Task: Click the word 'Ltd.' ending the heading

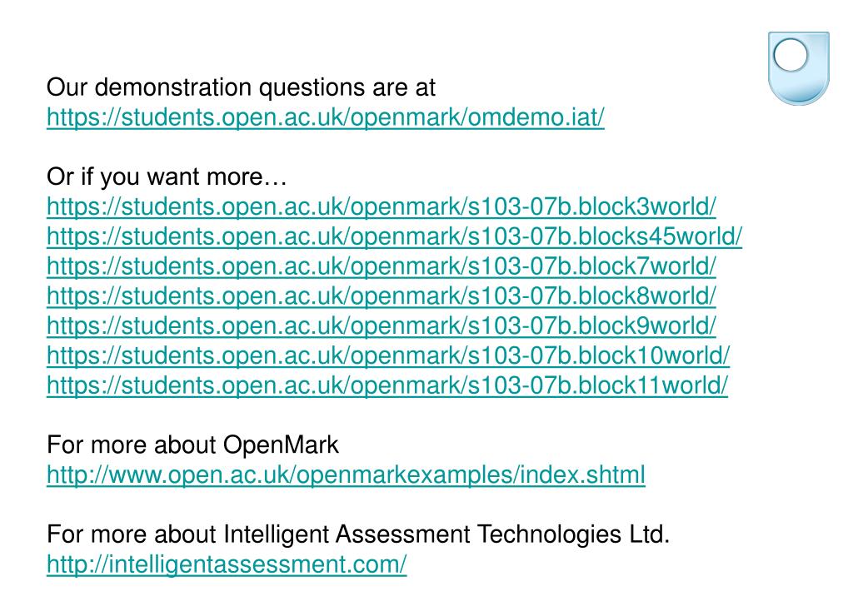Action: pos(650,534)
